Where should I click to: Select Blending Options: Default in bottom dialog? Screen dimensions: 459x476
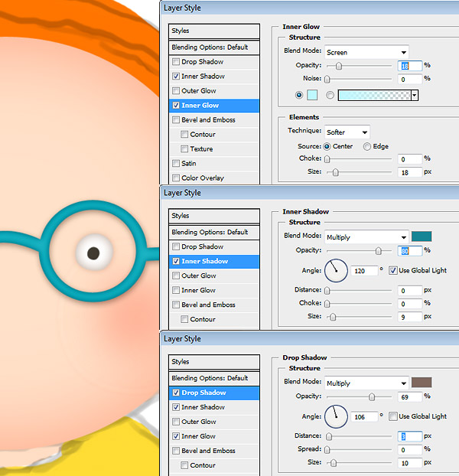click(214, 378)
